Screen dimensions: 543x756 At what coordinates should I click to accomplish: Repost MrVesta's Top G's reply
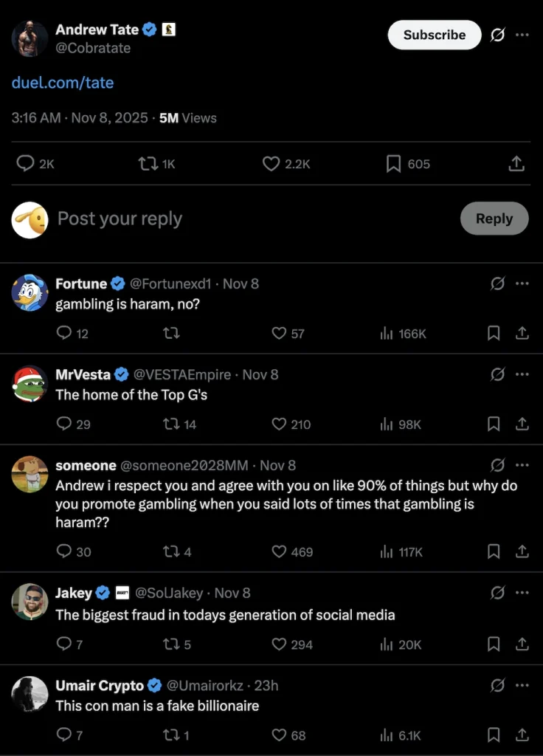pyautogui.click(x=170, y=425)
